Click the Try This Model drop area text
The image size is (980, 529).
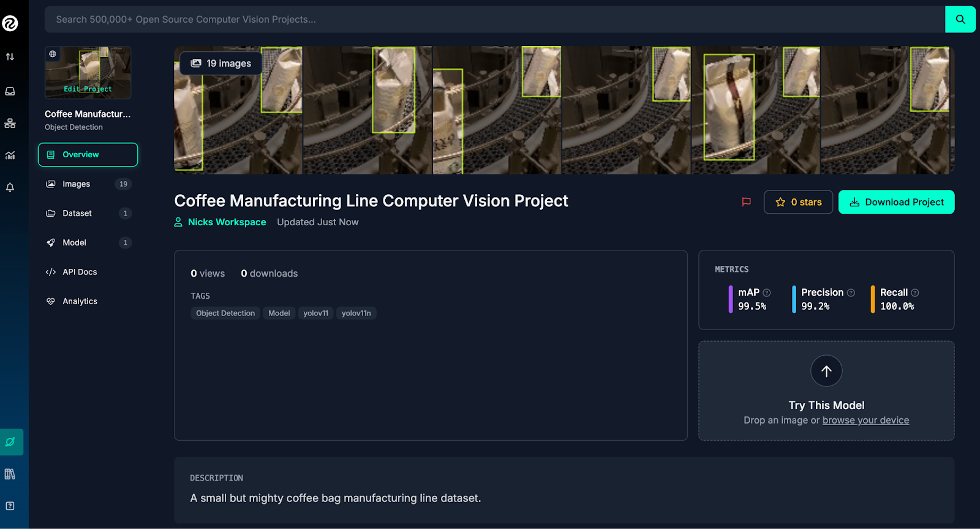[826, 405]
